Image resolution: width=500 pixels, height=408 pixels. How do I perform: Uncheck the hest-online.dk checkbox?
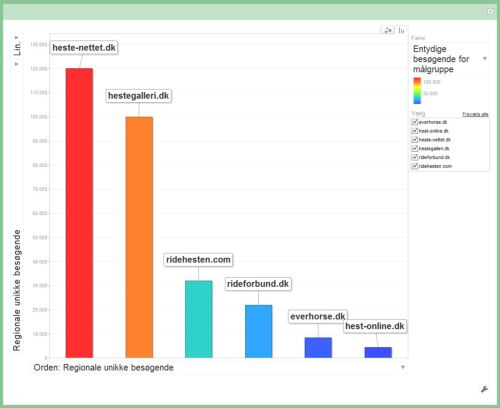[415, 131]
